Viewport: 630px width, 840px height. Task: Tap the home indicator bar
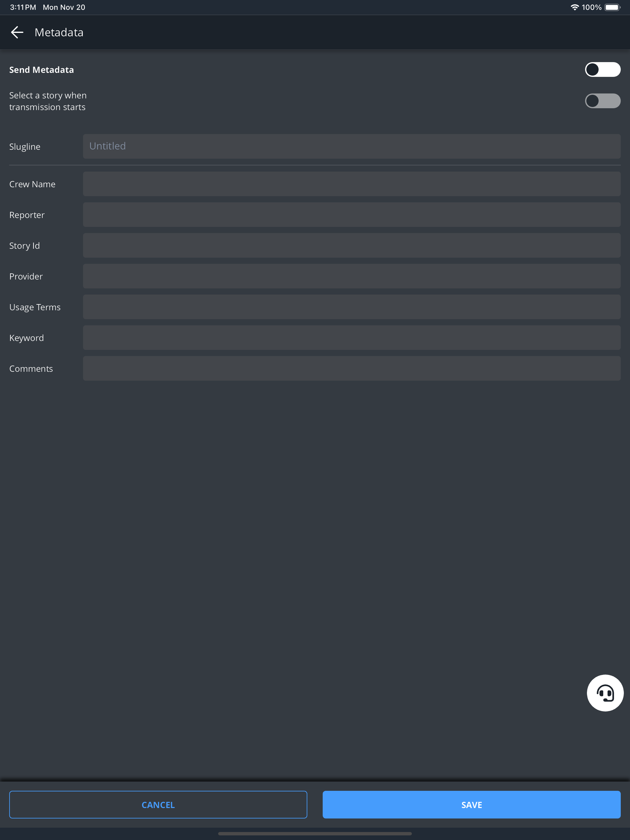point(315,834)
